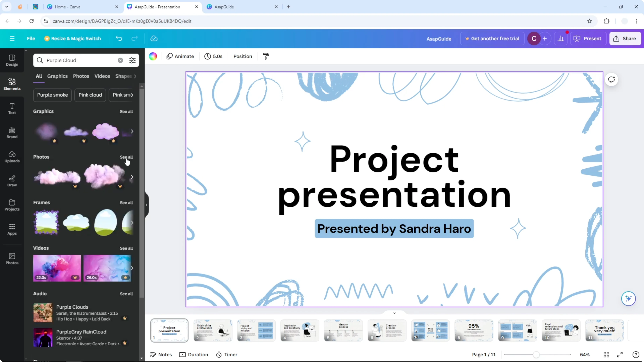Open the Uploads panel
This screenshot has height=362, width=644.
pos(12,157)
